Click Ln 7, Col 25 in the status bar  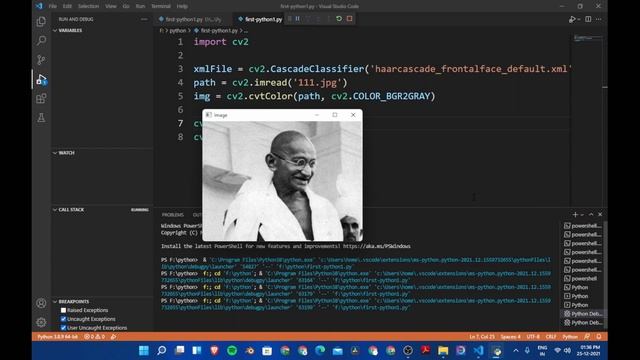coord(482,337)
